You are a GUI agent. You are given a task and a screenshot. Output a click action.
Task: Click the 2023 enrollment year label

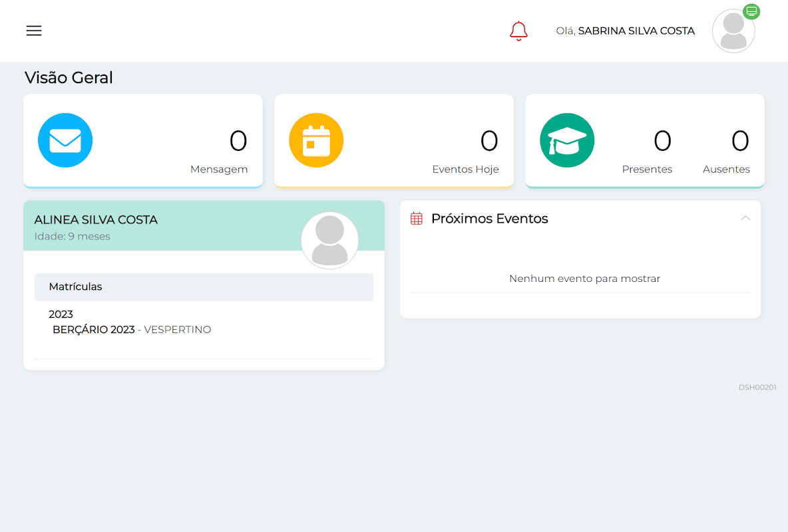(61, 314)
